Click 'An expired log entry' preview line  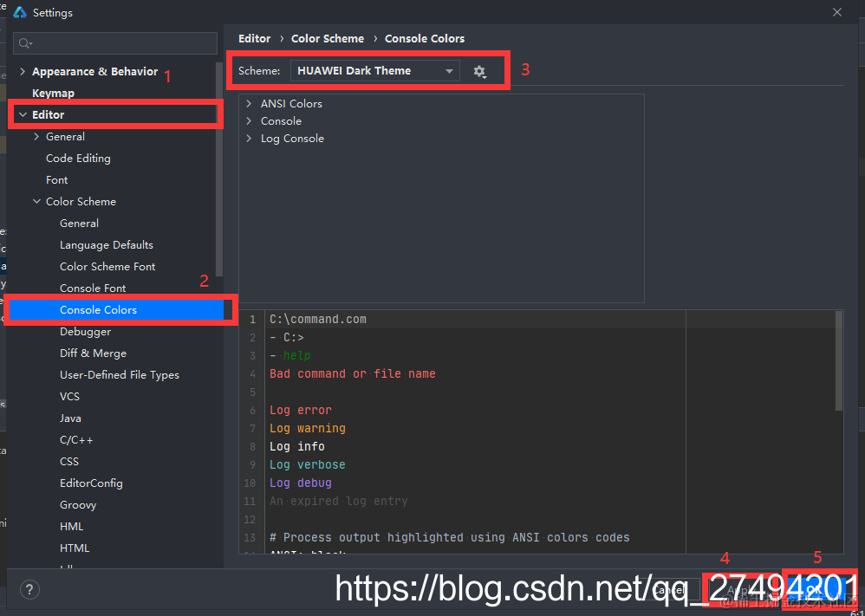[x=339, y=502]
